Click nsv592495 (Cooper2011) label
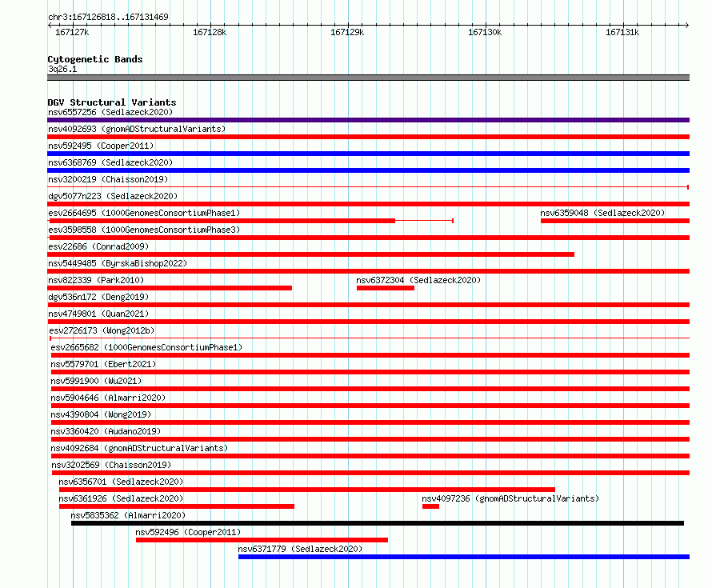Screen dimensions: 712x588 coord(101,146)
